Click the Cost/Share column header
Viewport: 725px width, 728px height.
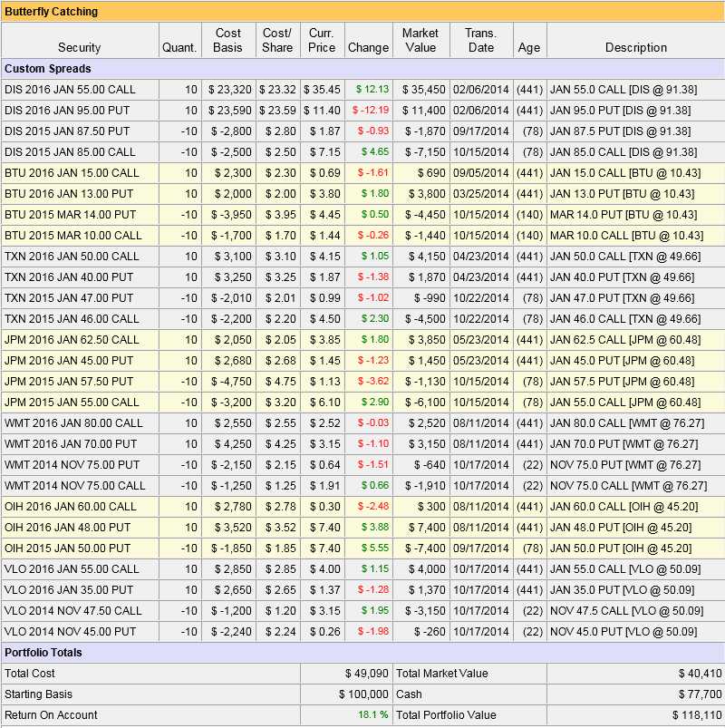(x=276, y=40)
